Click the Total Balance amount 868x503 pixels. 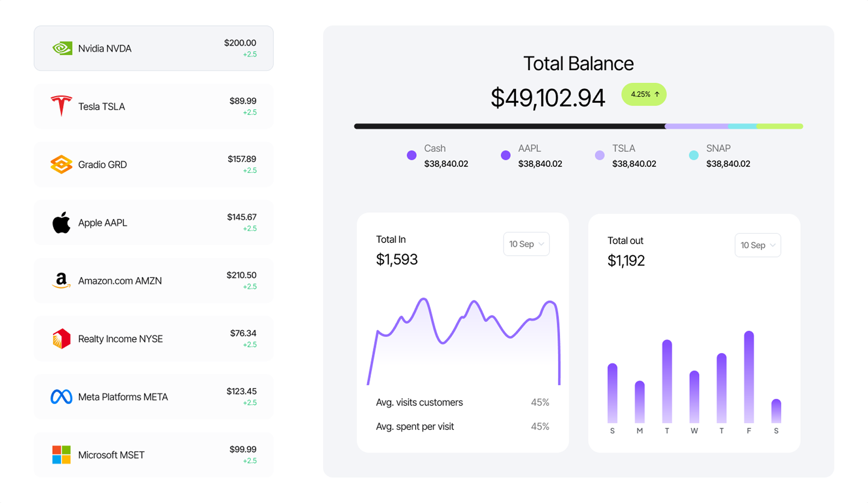point(548,96)
